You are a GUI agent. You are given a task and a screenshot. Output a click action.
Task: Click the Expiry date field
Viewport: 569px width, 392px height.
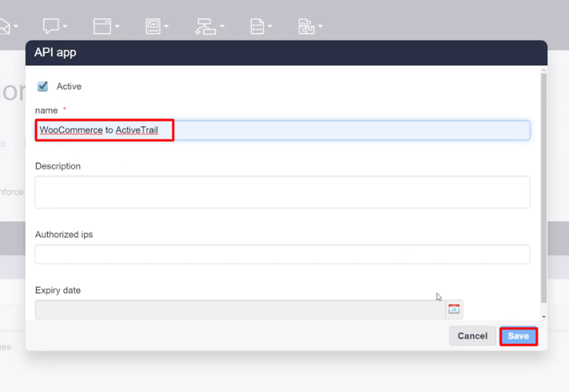(240, 309)
